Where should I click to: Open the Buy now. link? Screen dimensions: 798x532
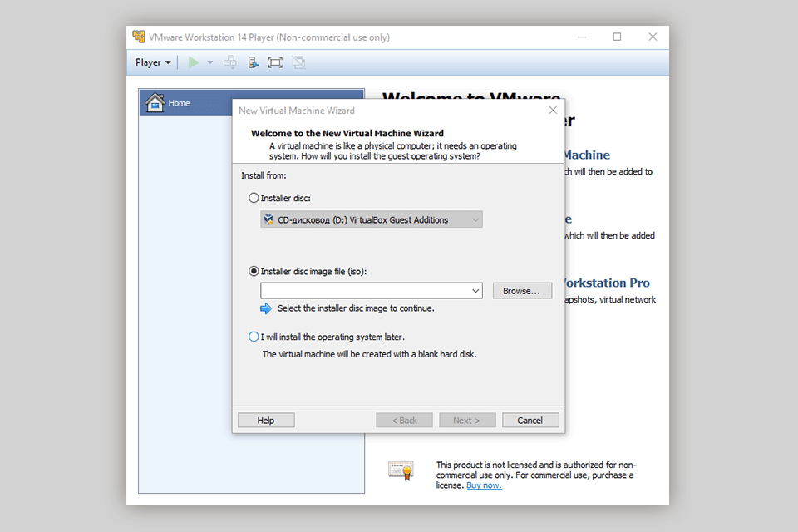(x=484, y=485)
